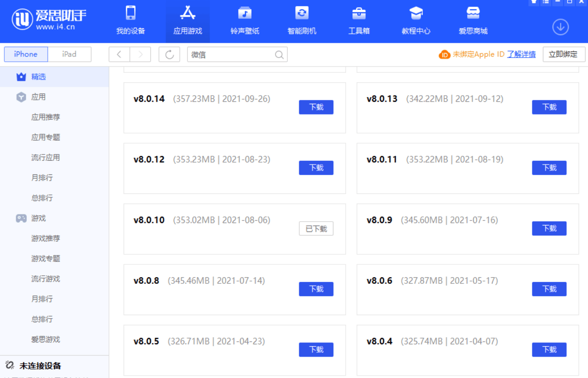The height and width of the screenshot is (378, 588).
Task: Click the v8.0.9 version label
Action: tap(379, 220)
